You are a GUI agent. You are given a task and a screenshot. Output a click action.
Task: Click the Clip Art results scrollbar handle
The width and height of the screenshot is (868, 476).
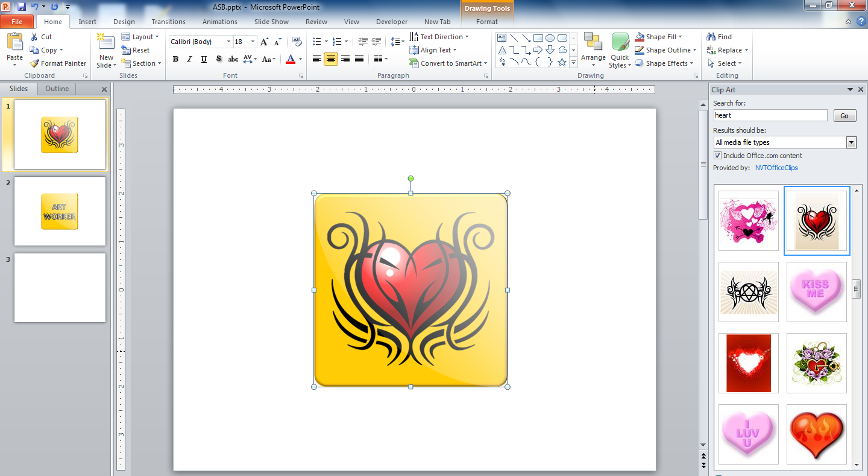(x=856, y=289)
